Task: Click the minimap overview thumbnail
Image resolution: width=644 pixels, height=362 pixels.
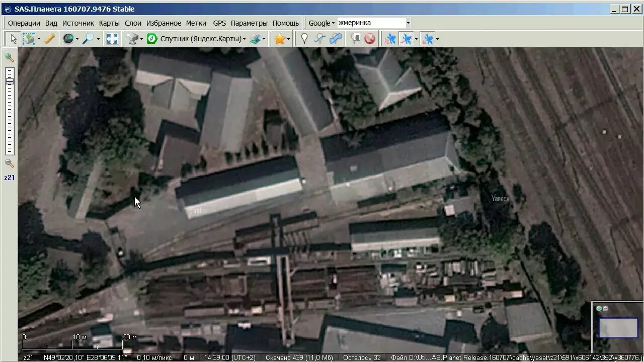Action: click(618, 328)
